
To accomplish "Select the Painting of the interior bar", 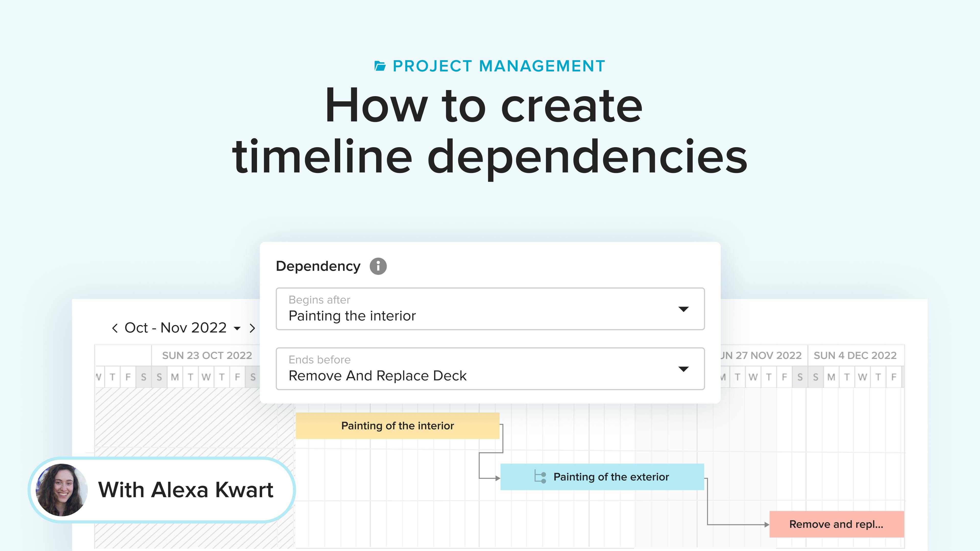I will coord(398,425).
